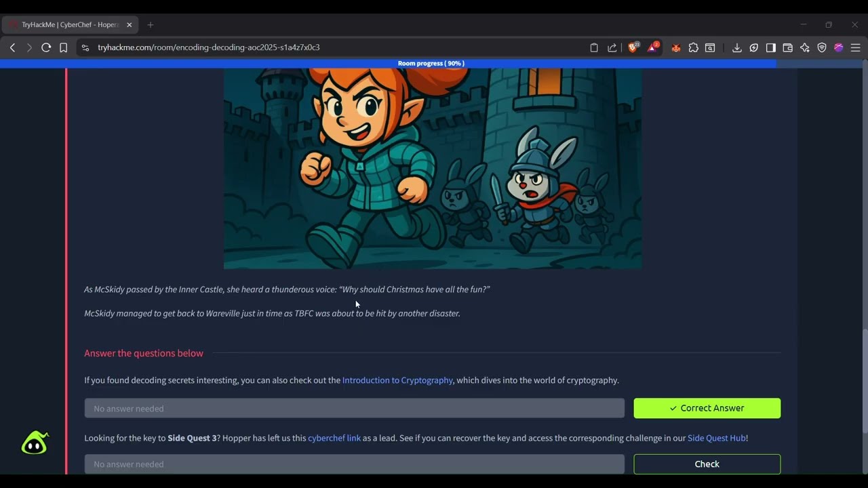Click the sentence about getting back to Wareville

(272, 313)
